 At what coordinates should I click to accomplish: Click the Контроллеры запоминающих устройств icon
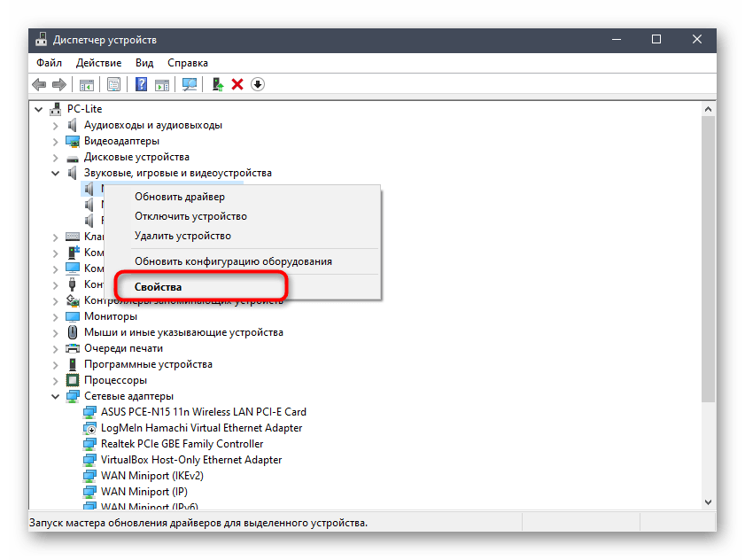(x=73, y=300)
